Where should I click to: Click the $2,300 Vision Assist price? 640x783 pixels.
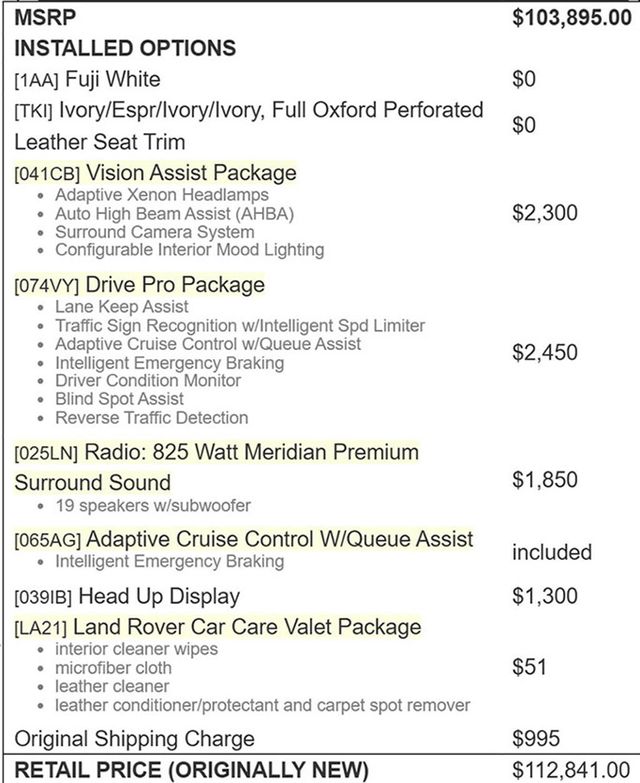pos(545,212)
